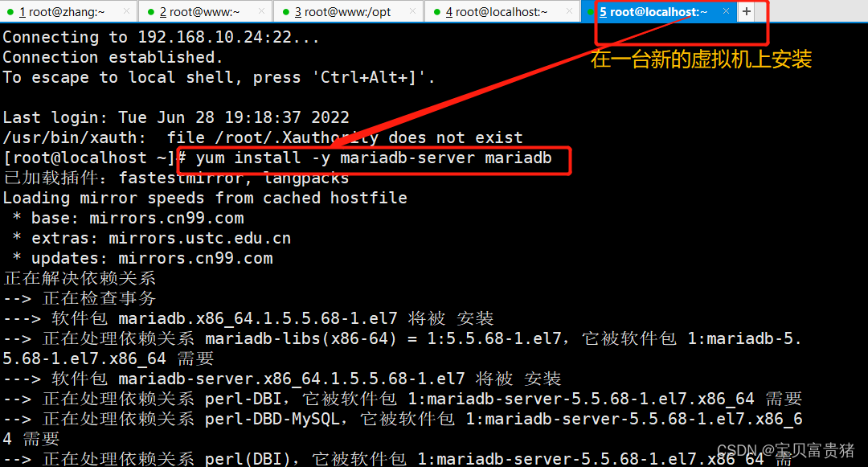The height and width of the screenshot is (467, 868).
Task: Open a new session tab with plus button
Action: pyautogui.click(x=746, y=11)
